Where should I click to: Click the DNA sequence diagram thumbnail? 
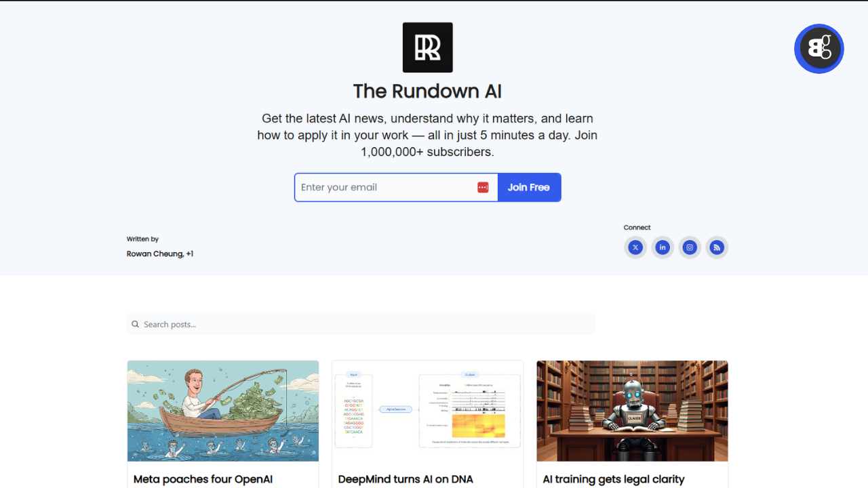[428, 411]
